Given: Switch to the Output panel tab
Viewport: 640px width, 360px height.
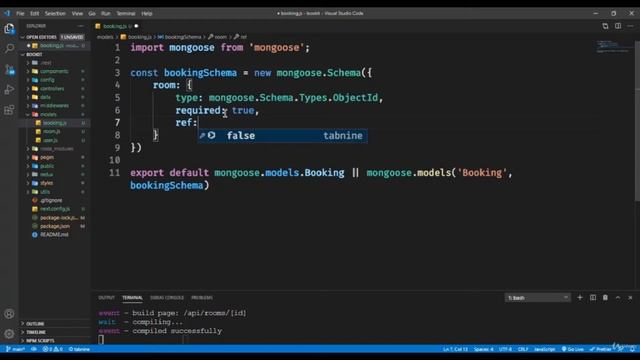Looking at the screenshot, I should (106, 298).
